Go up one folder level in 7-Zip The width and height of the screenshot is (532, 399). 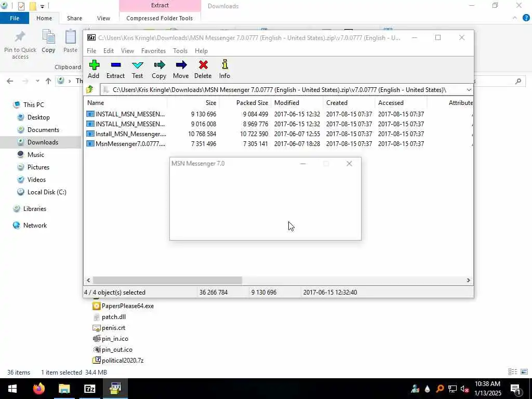pyautogui.click(x=90, y=89)
